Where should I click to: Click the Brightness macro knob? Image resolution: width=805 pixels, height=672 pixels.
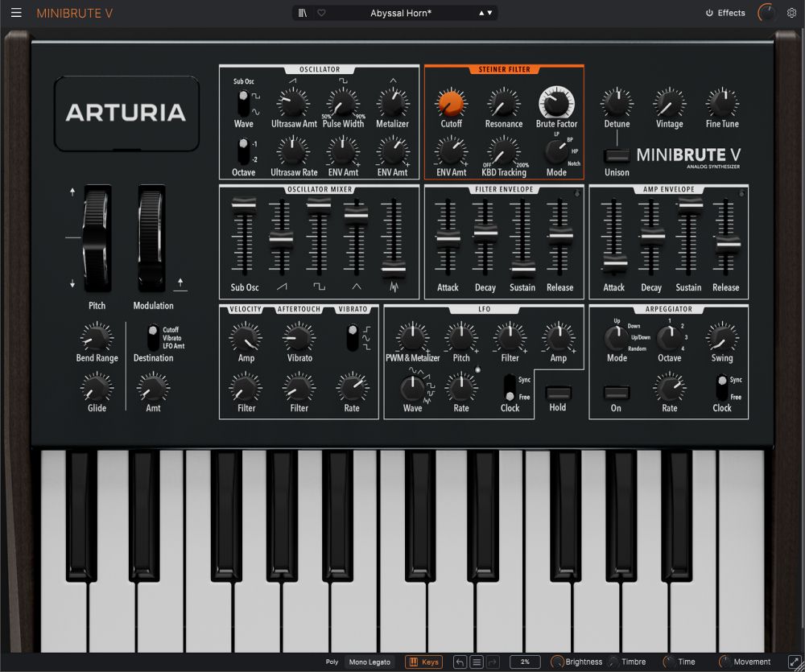pyautogui.click(x=557, y=662)
